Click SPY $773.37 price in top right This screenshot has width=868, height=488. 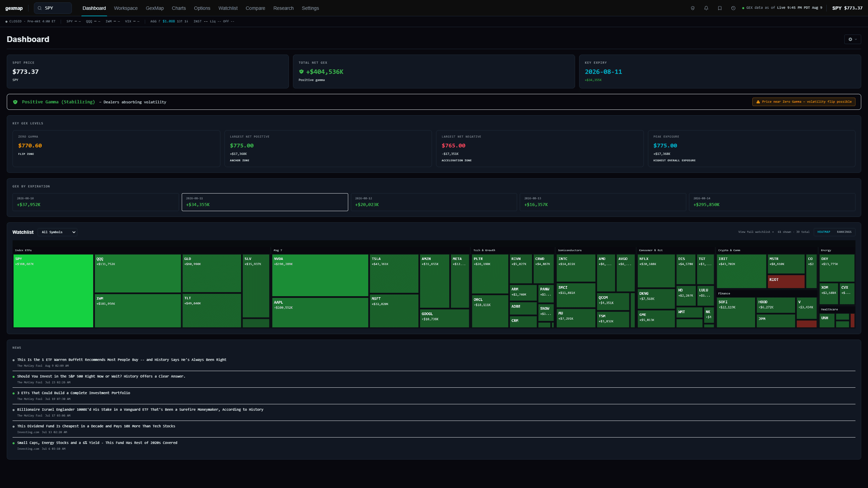[847, 8]
